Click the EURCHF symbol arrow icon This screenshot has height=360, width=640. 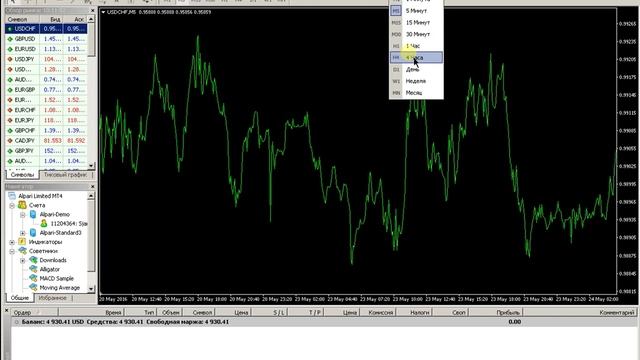click(10, 110)
